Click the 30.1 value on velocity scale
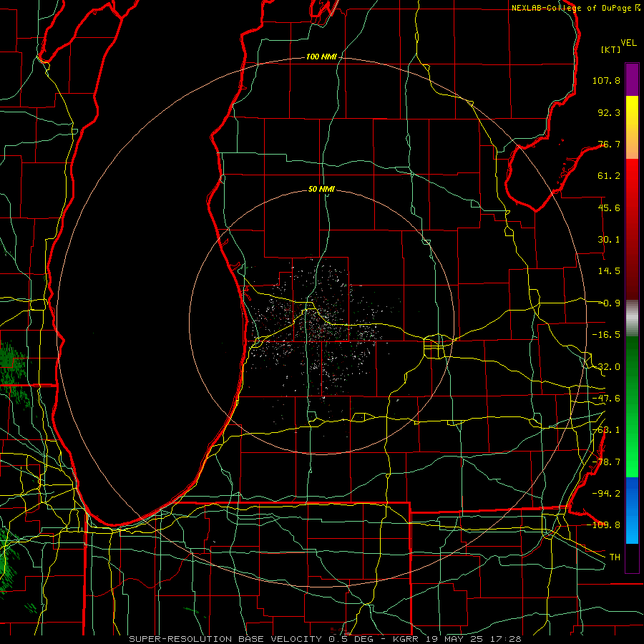Screen dimensions: 644x644 click(x=609, y=240)
